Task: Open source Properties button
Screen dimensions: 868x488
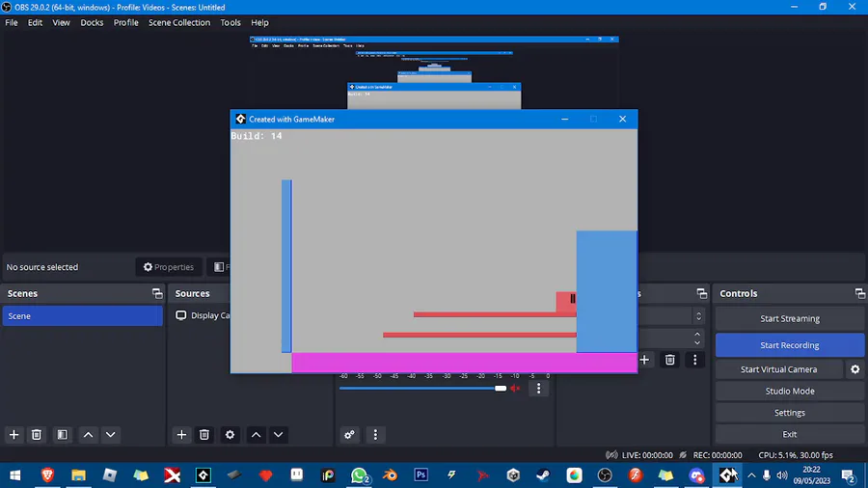Action: pos(169,267)
